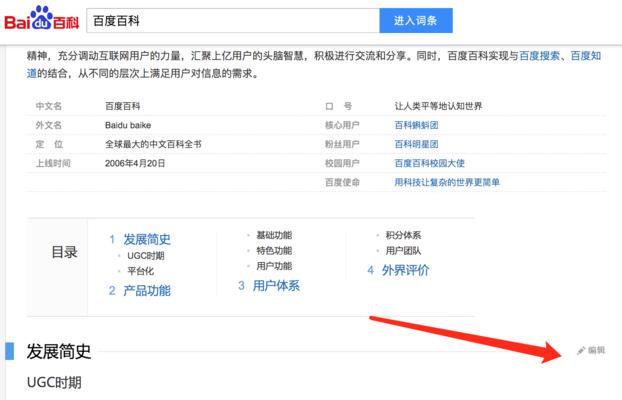Screen dimensions: 622x400
Task: Open the 用科技让复杂的世界更简单 link
Action: pos(447,183)
